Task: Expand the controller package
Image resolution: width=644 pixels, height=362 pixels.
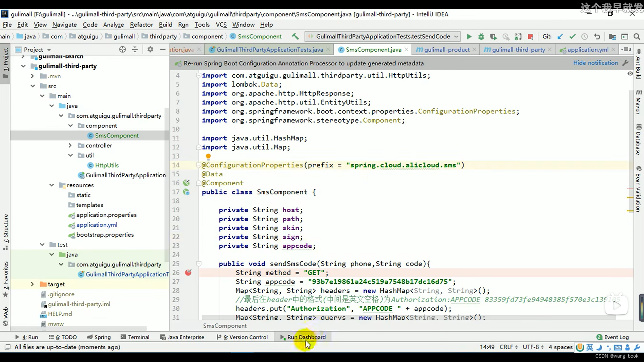Action: 70,145
